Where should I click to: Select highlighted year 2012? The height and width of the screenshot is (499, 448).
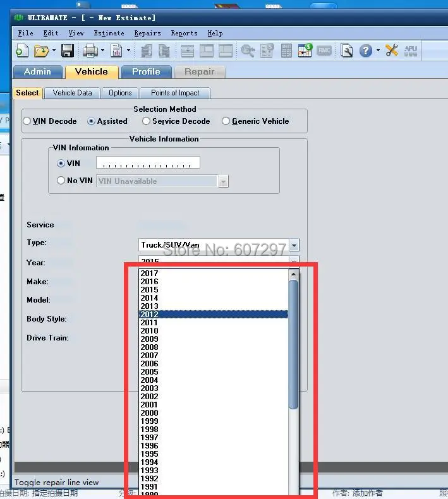tap(214, 315)
